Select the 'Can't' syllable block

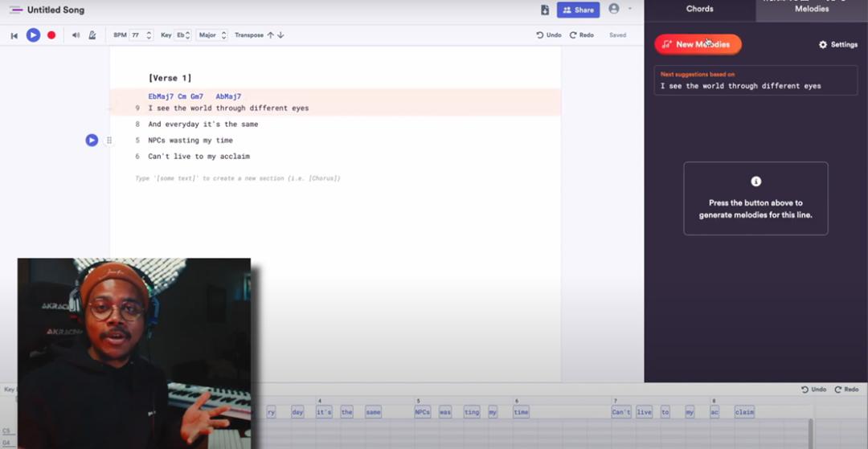click(x=620, y=412)
